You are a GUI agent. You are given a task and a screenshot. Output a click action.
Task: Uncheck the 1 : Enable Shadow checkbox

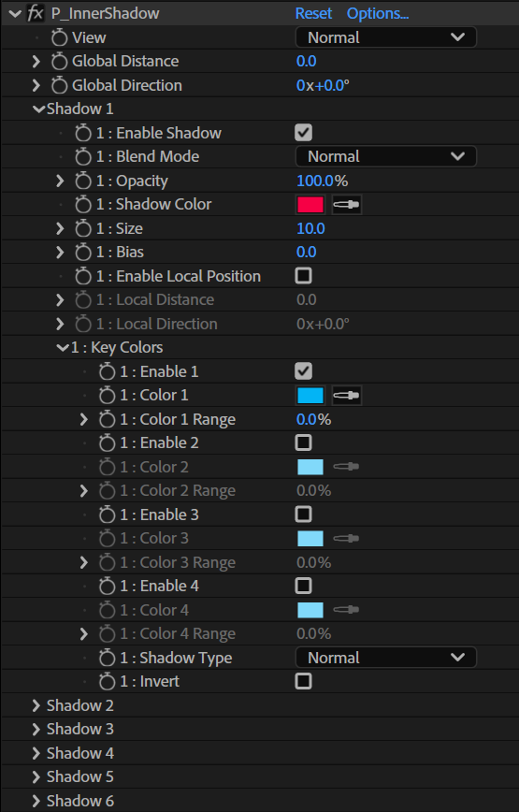[x=303, y=133]
